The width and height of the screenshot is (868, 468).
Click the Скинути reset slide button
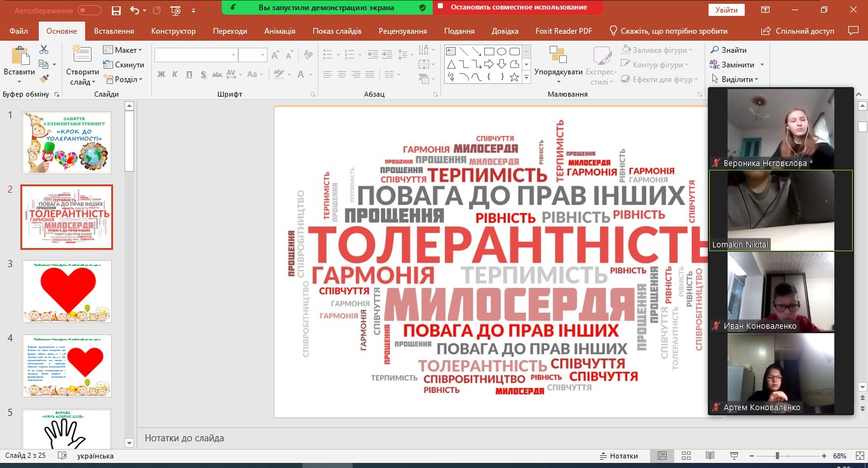[124, 65]
